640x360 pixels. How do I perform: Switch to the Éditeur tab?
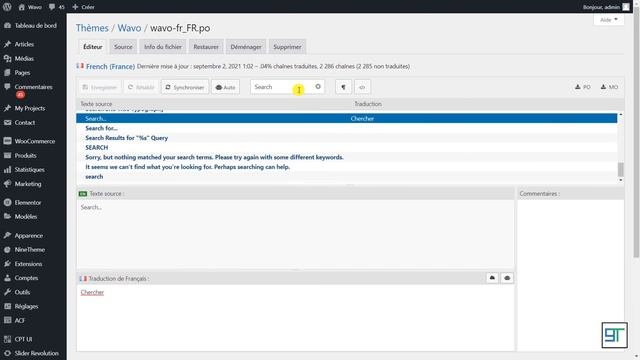93,47
